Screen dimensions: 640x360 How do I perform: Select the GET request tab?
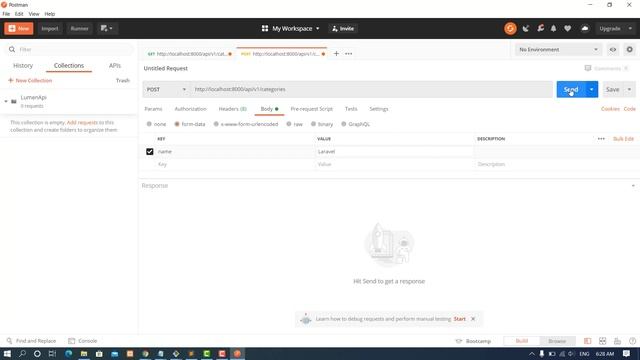190,54
